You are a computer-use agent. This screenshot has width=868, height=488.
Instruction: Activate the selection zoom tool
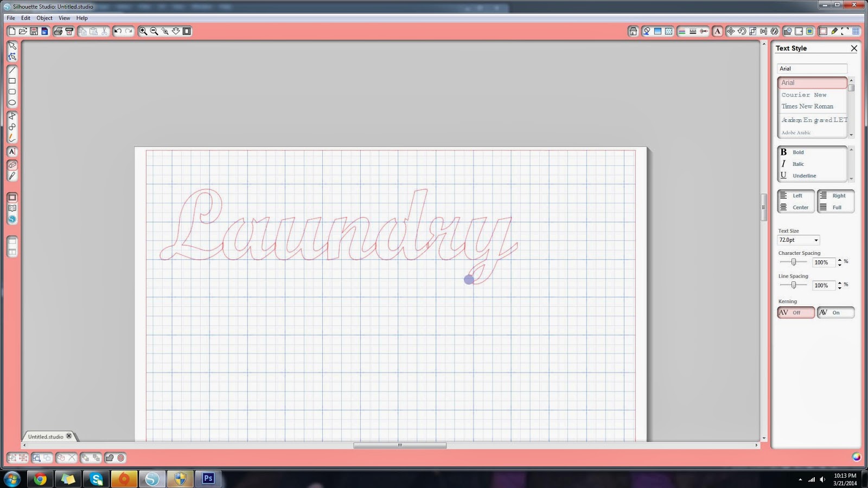[165, 31]
